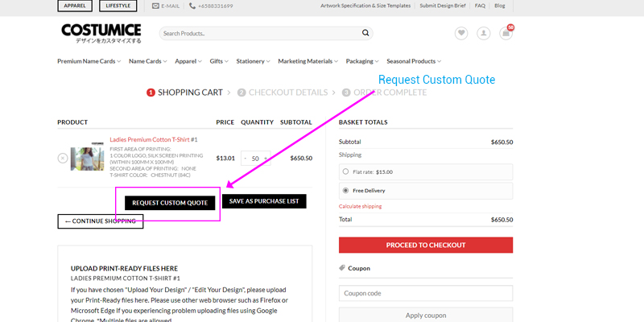Open the Blog link
The height and width of the screenshot is (322, 644).
point(500,6)
